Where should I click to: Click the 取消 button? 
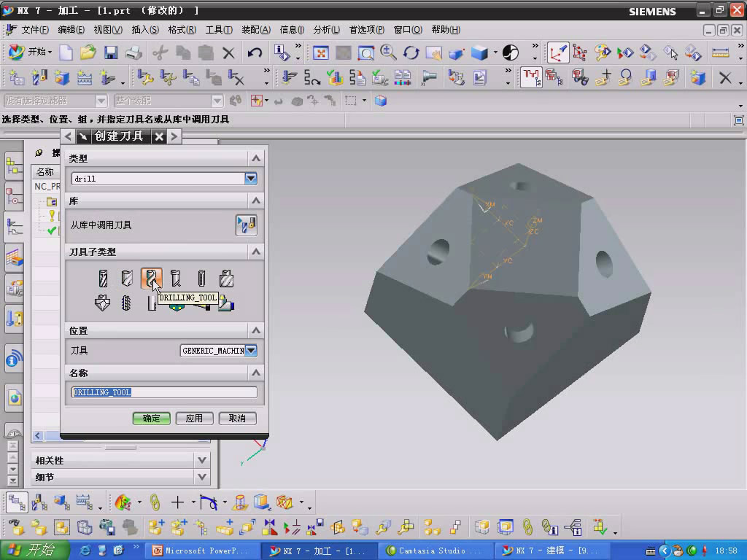(237, 419)
